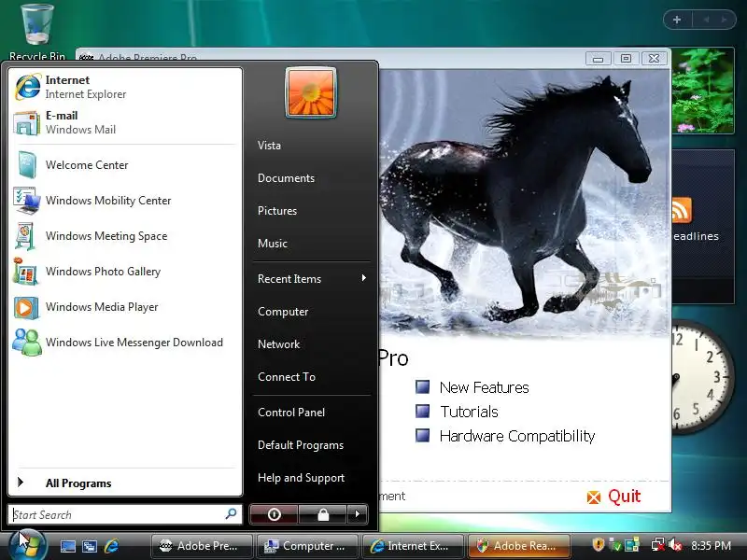Click the colored blocks tray icon
The width and height of the screenshot is (747, 560).
632,544
